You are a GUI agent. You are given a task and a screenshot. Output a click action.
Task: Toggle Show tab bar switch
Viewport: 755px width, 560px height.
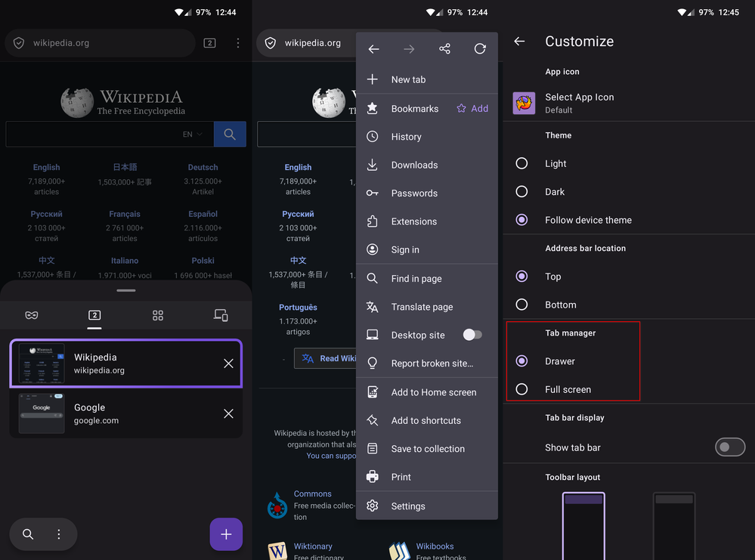pyautogui.click(x=730, y=447)
